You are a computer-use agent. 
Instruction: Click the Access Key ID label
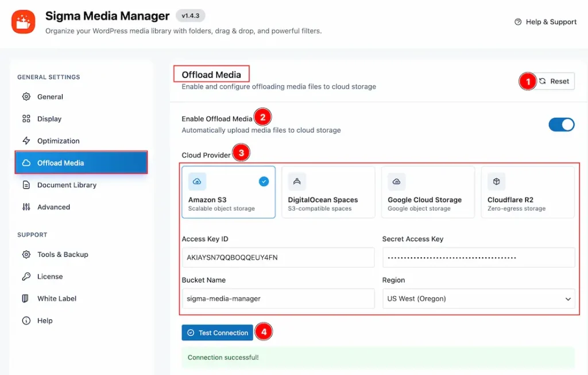[205, 239]
